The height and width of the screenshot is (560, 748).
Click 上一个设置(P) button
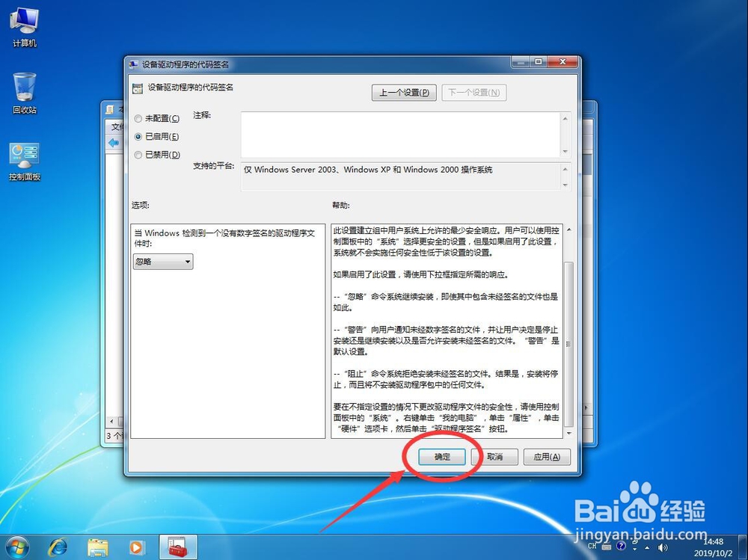click(404, 93)
